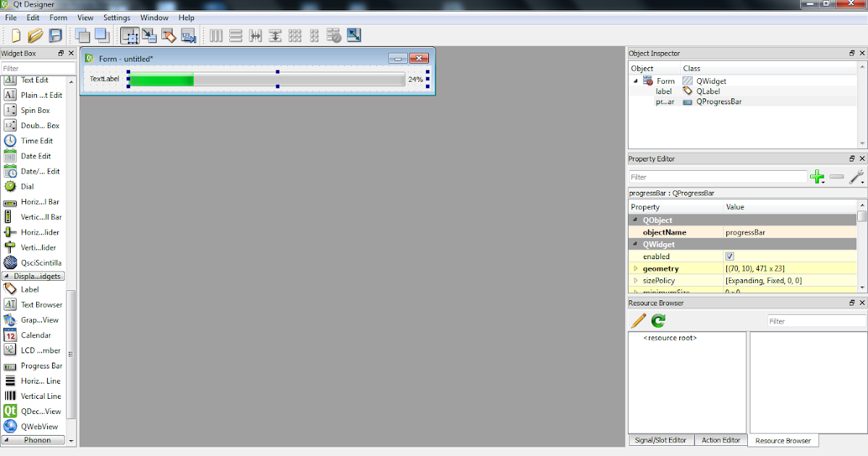Click the Lay Out Vertically icon
The width and height of the screenshot is (868, 456).
pos(235,35)
